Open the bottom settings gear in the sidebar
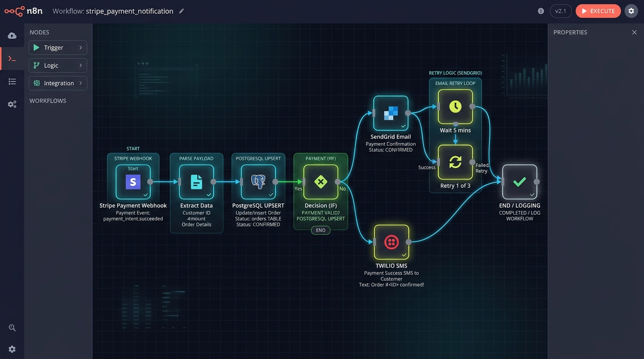Image resolution: width=644 pixels, height=359 pixels. [12, 349]
